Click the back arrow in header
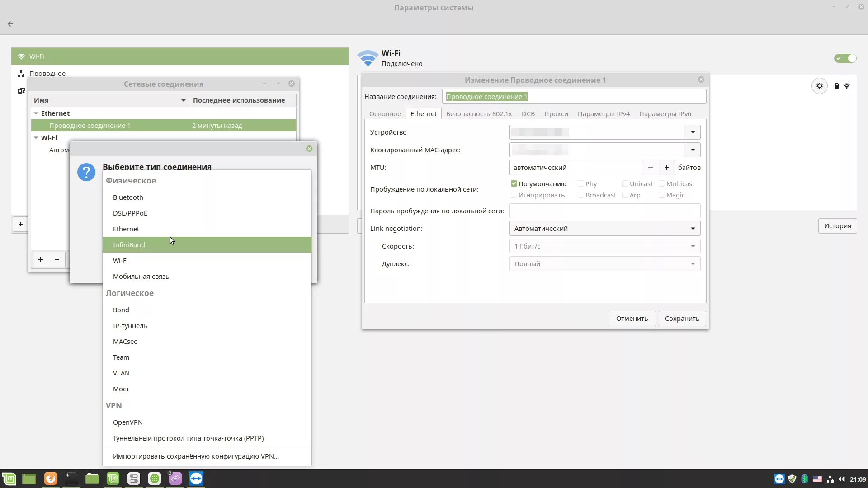 pos(10,24)
